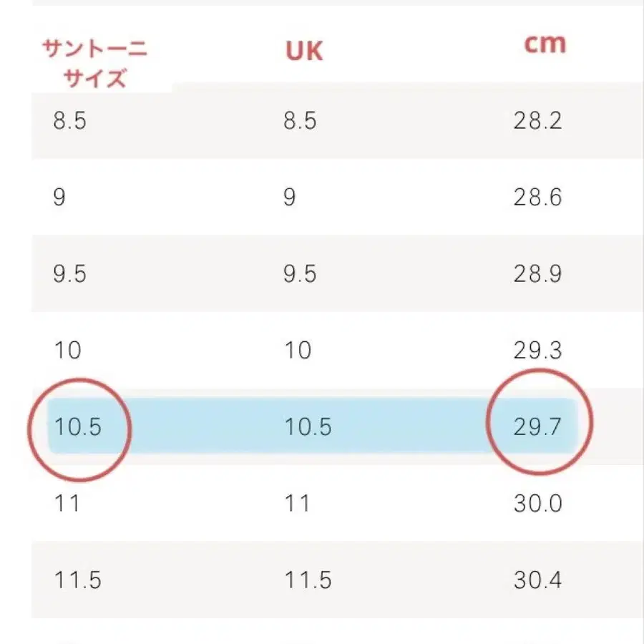Select the 30.0 cm value
Image resolution: width=644 pixels, height=644 pixels.
pyautogui.click(x=537, y=504)
